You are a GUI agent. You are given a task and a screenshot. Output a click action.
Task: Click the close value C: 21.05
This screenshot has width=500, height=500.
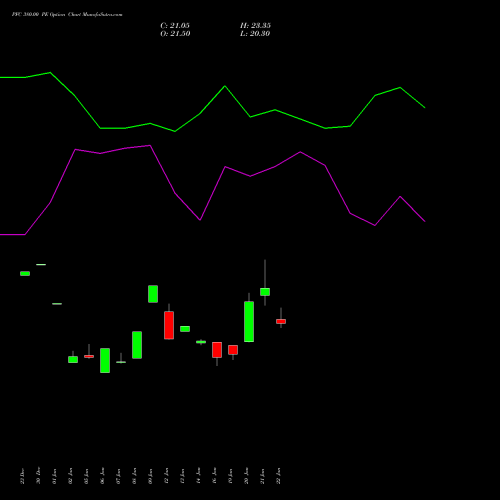pos(175,26)
